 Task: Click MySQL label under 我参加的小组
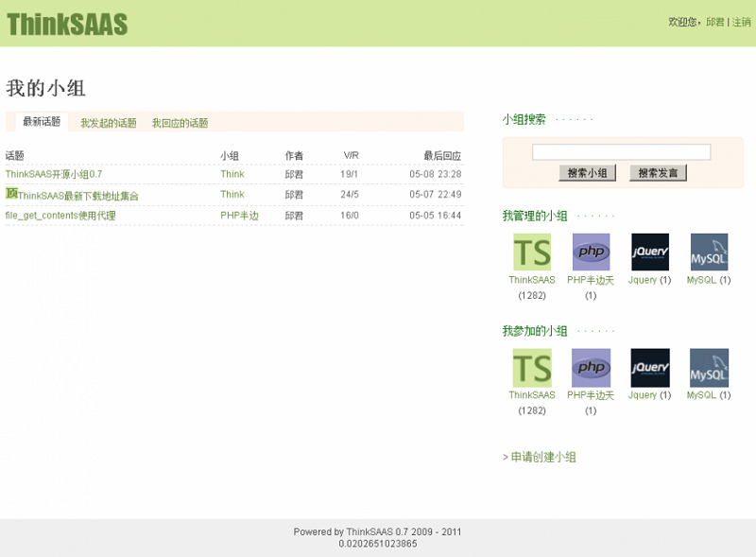click(x=701, y=395)
